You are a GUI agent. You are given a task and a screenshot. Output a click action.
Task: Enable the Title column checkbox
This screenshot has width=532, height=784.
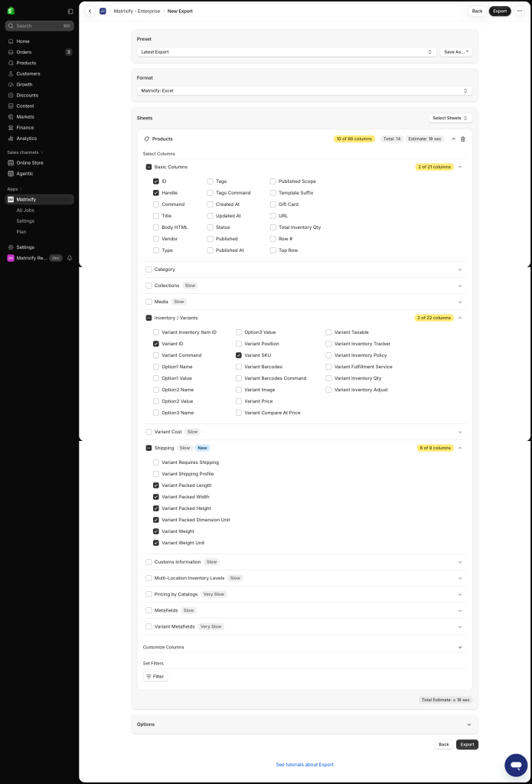click(x=156, y=216)
